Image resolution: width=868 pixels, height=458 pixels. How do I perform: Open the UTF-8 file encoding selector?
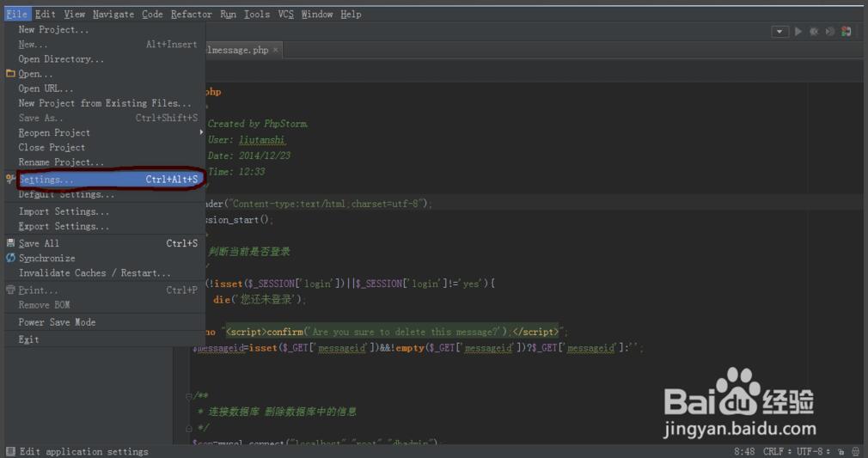813,451
